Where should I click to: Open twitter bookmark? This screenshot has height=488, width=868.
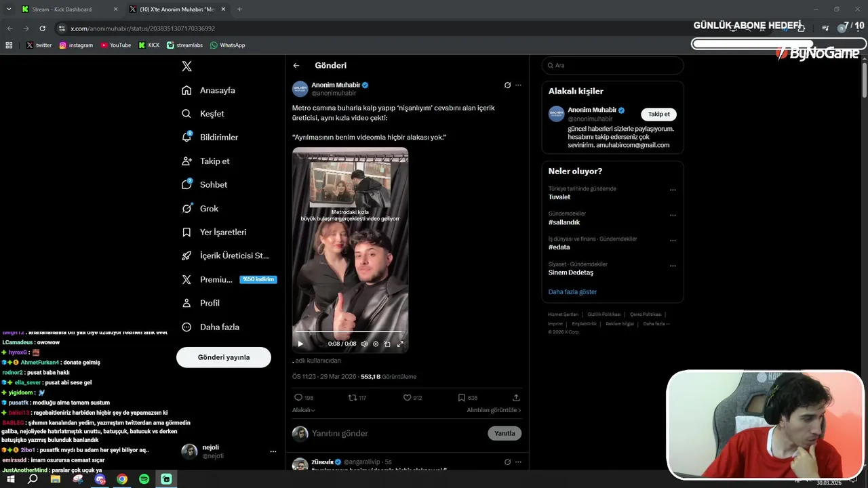pyautogui.click(x=39, y=45)
